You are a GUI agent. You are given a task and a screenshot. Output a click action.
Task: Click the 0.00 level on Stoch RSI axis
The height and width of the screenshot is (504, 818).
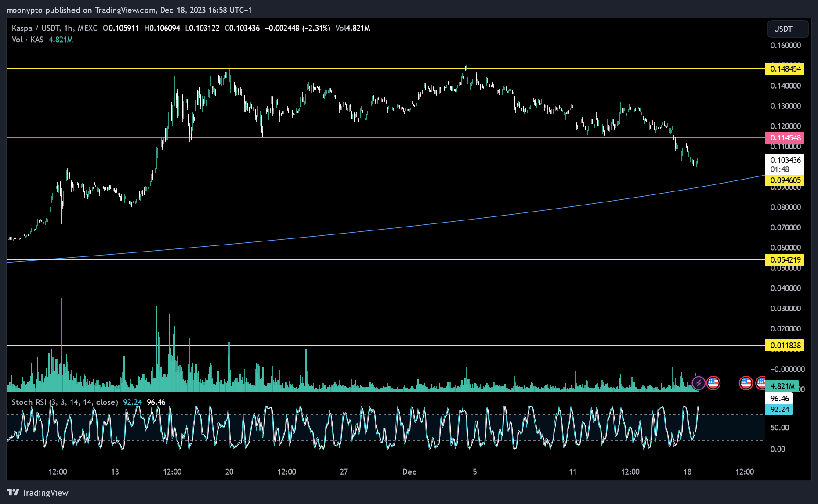pyautogui.click(x=778, y=449)
